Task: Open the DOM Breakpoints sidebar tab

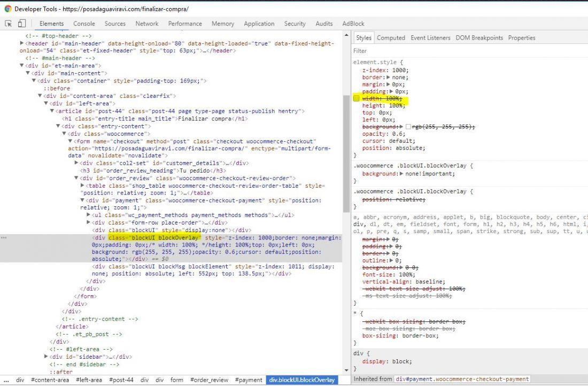Action: point(479,38)
